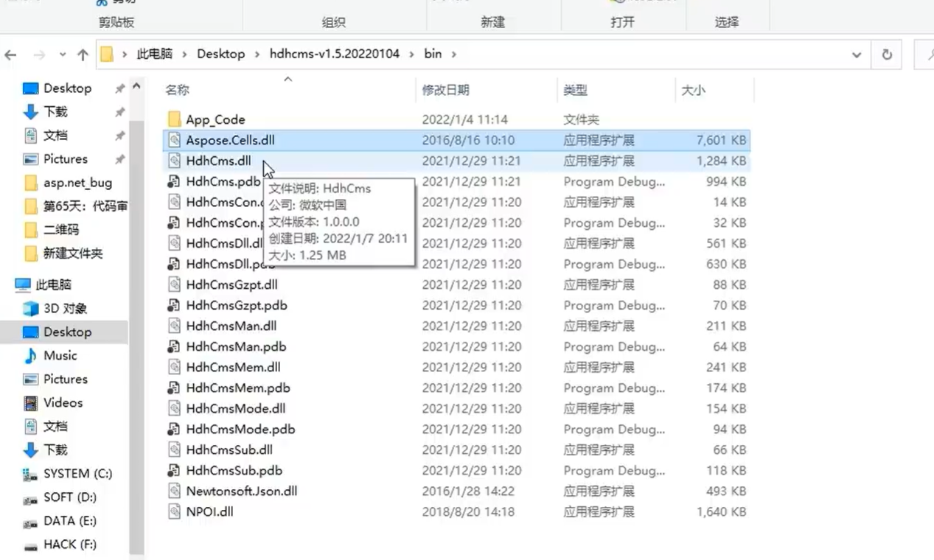Sort files by 大小 column header

click(693, 90)
